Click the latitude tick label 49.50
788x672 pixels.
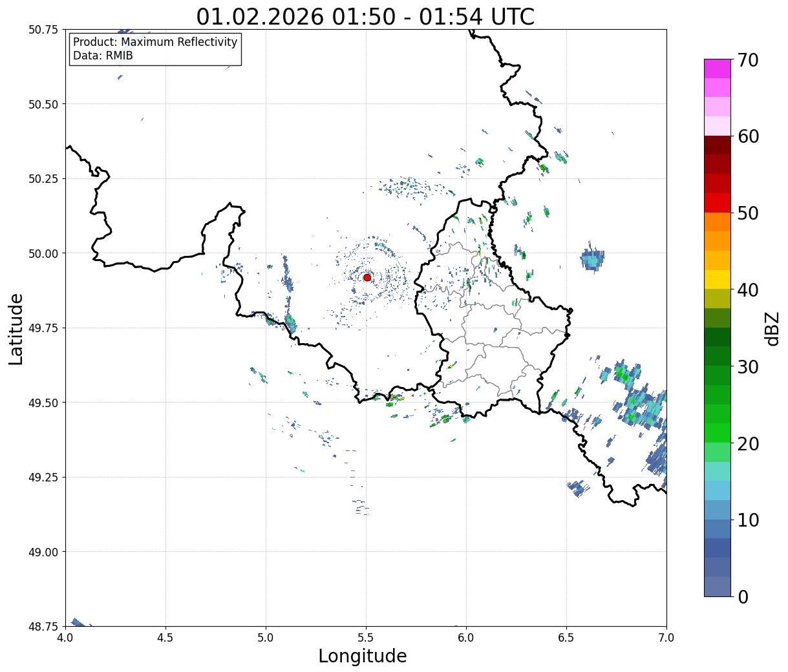coord(43,403)
